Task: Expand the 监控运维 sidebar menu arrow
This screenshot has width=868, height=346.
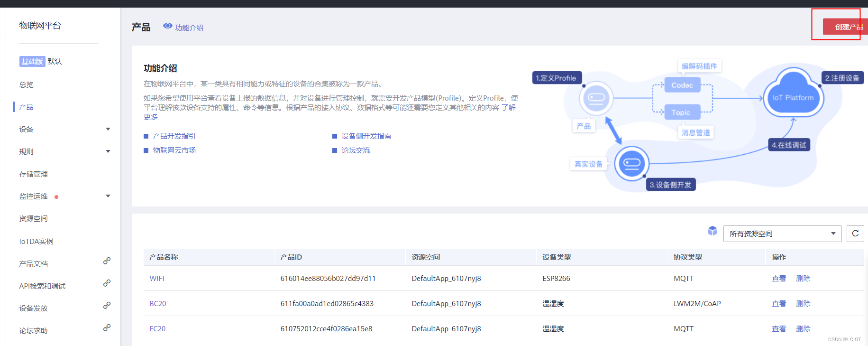Action: coord(108,196)
